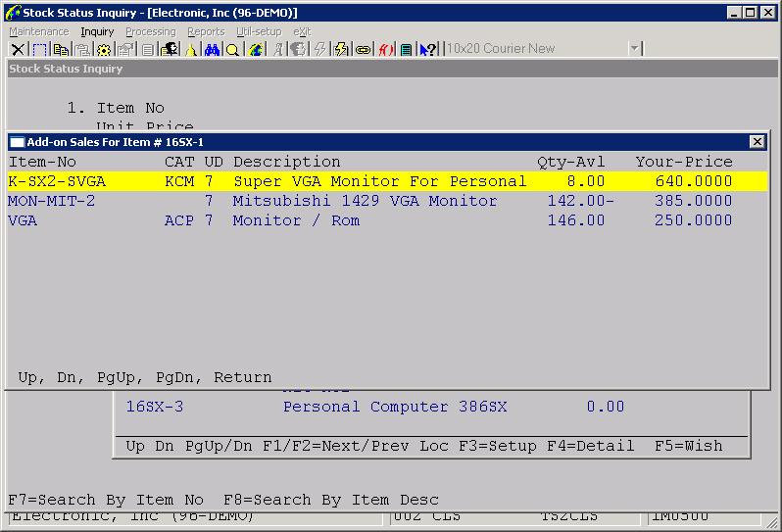Click the 385.0000 price value
Viewport: 782px width, 532px height.
tap(693, 201)
